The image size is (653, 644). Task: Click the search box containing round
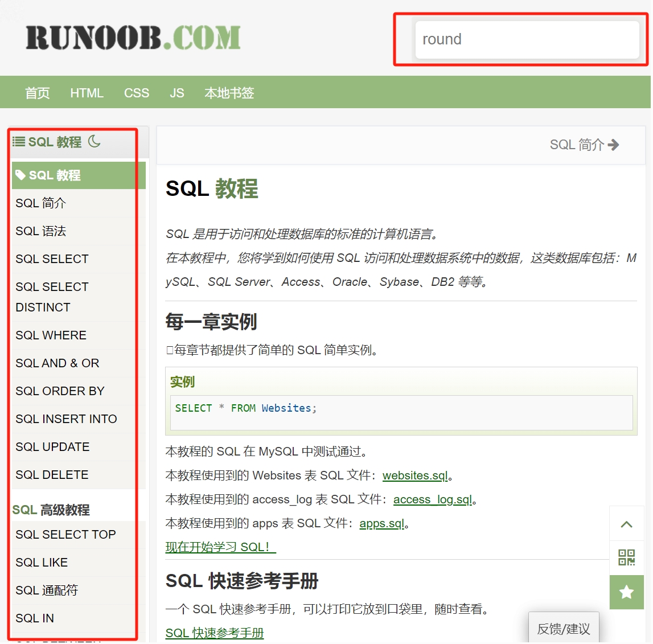click(527, 40)
